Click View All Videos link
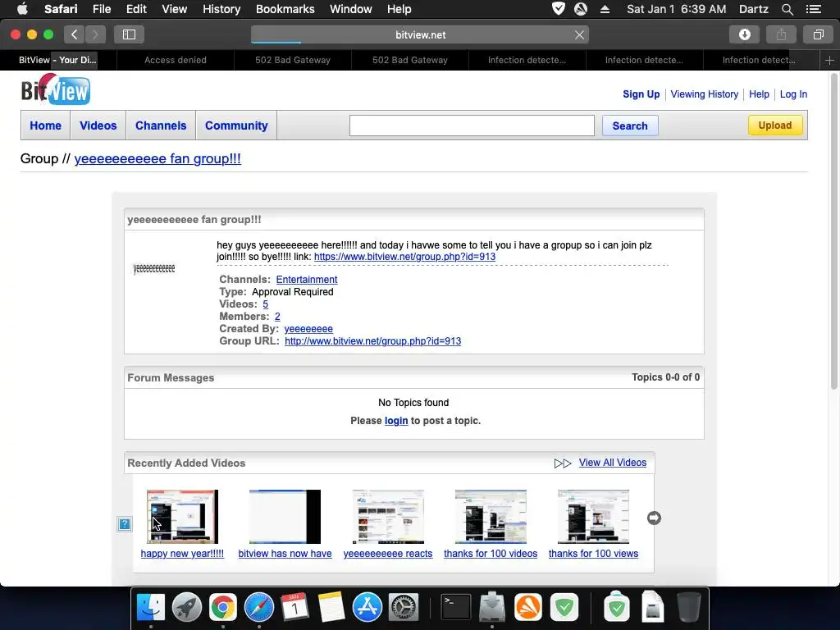 (x=612, y=463)
